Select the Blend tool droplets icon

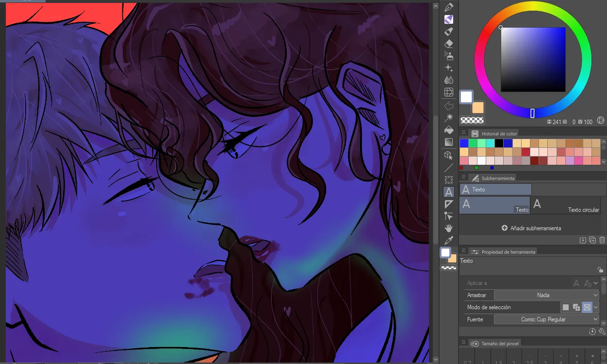(x=449, y=80)
